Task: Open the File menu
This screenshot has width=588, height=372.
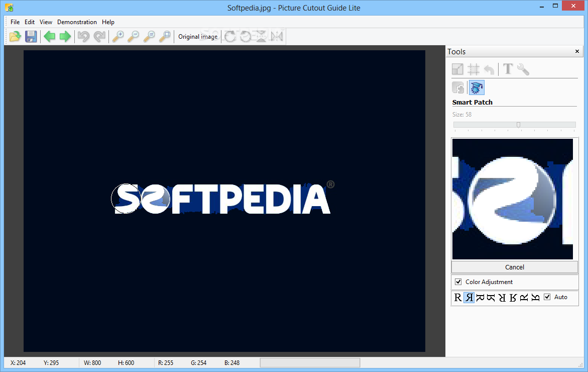Action: [x=15, y=22]
